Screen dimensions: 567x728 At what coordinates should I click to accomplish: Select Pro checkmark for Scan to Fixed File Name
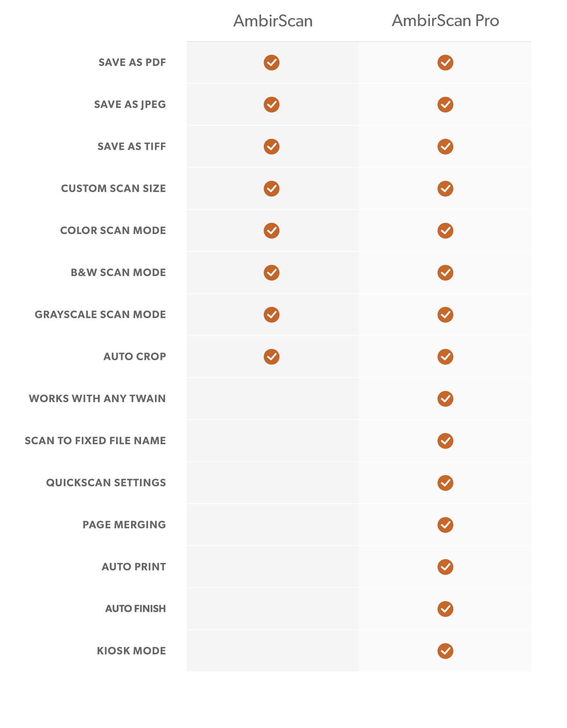(445, 441)
